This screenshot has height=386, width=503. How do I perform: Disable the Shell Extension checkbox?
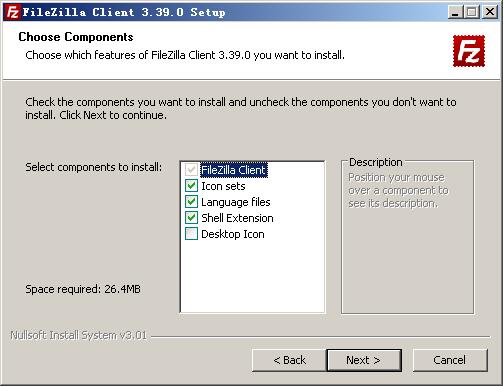tap(191, 218)
